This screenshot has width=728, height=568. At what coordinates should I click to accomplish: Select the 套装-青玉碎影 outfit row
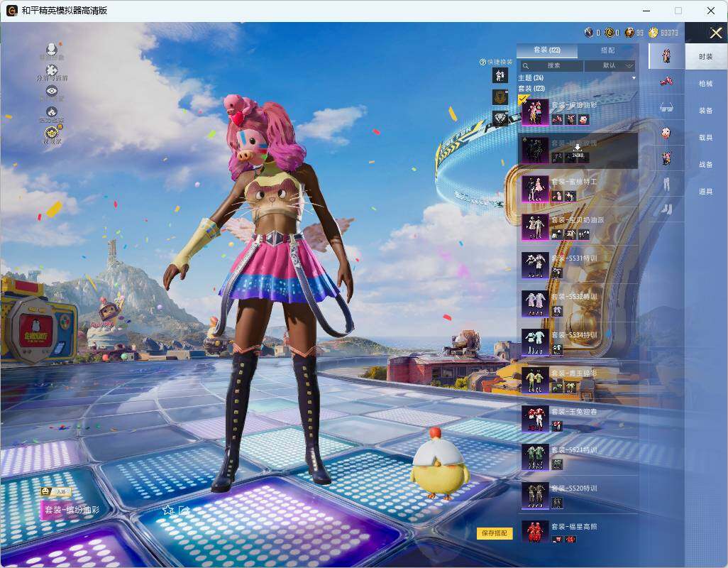pyautogui.click(x=578, y=381)
